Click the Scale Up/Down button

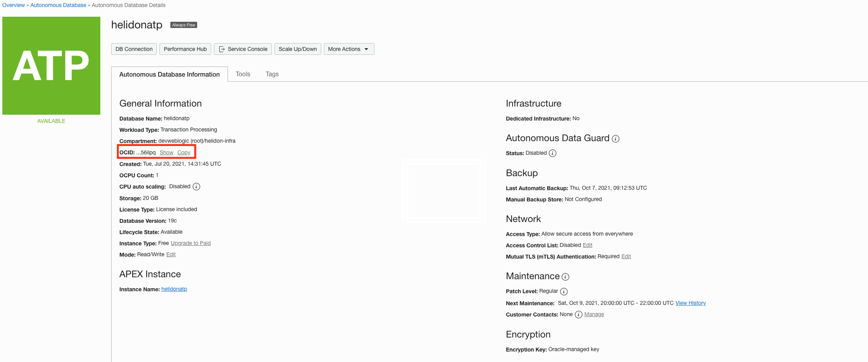click(x=297, y=49)
